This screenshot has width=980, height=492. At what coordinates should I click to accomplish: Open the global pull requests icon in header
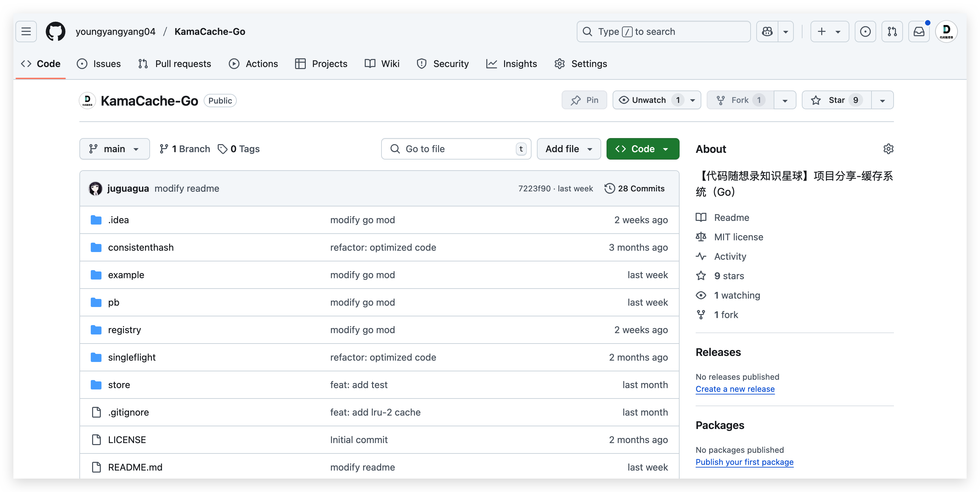[892, 31]
